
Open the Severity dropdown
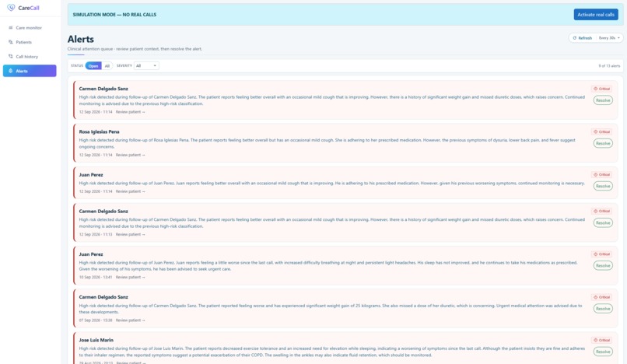146,65
